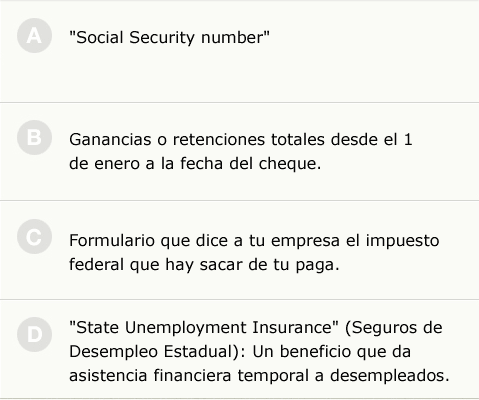Select the circle labeled A

tap(34, 36)
